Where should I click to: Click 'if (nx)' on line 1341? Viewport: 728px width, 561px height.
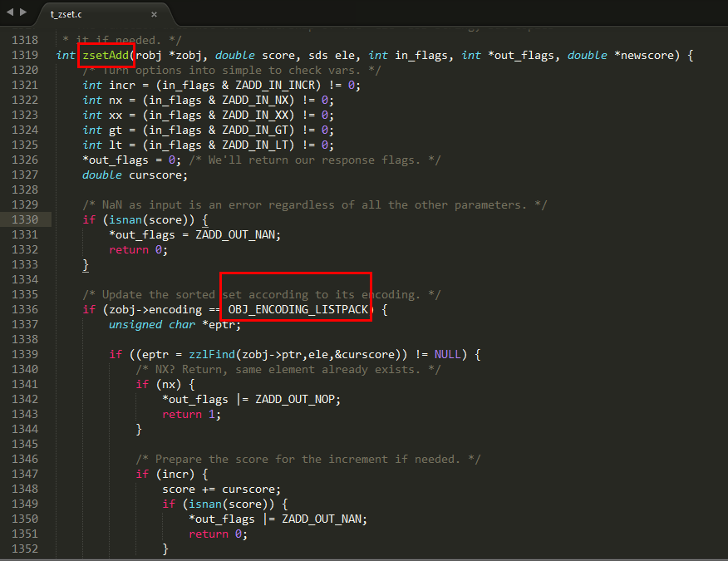point(159,385)
